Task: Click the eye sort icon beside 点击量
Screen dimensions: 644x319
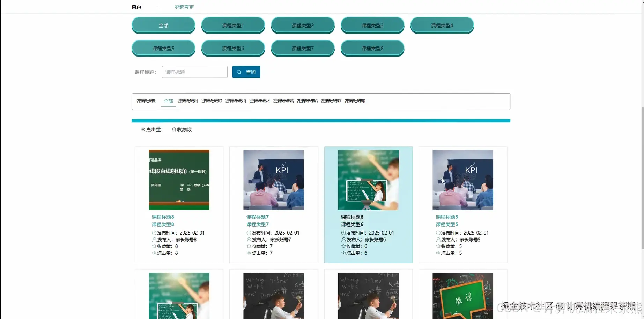Action: coord(143,129)
